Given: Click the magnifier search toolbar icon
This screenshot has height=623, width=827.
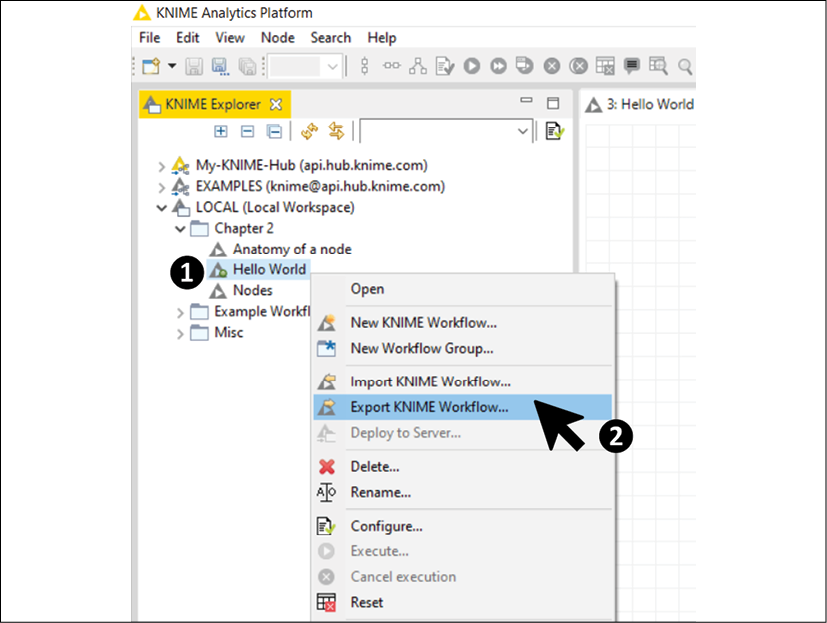Looking at the screenshot, I should (685, 67).
